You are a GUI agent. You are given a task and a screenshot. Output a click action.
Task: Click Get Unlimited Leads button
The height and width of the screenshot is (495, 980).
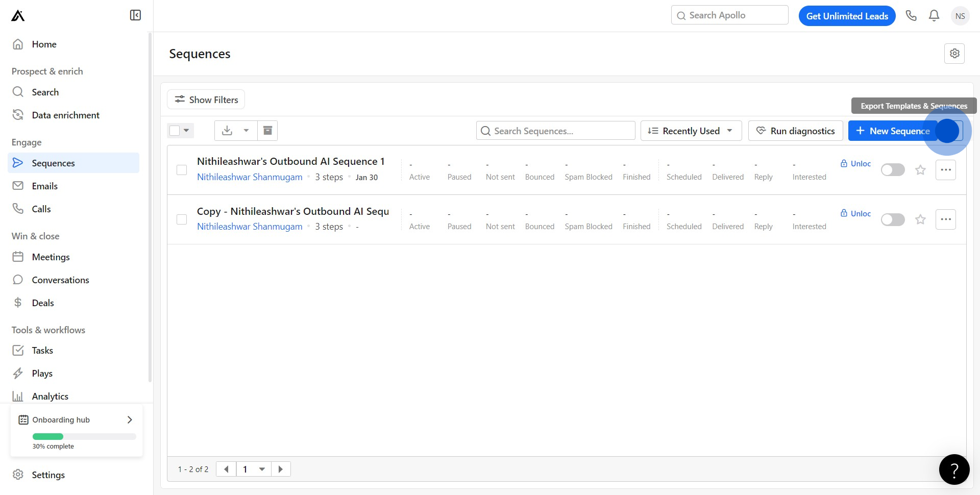847,16
